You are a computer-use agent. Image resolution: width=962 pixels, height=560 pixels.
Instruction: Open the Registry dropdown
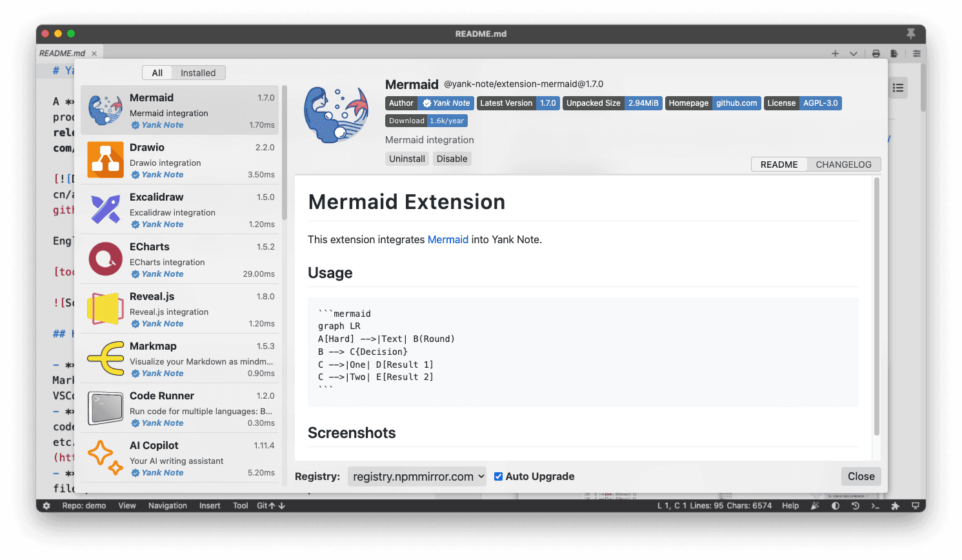(x=417, y=476)
